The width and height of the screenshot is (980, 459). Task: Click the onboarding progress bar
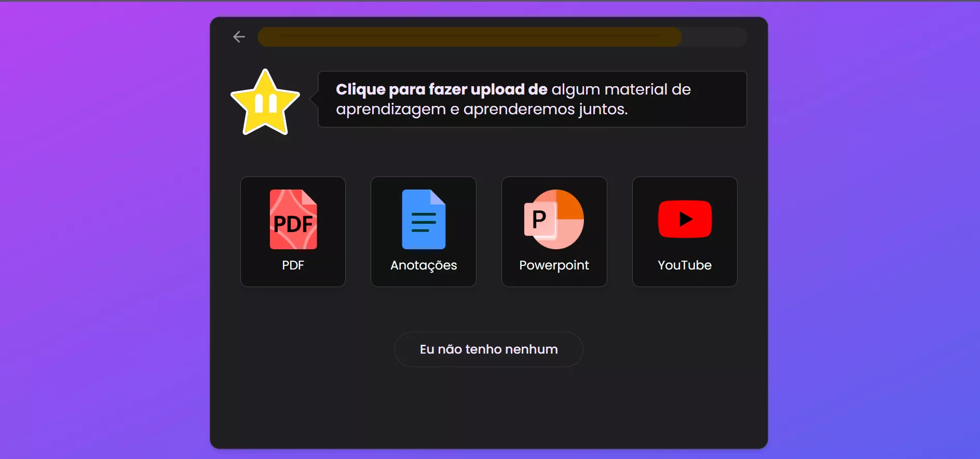[x=502, y=37]
